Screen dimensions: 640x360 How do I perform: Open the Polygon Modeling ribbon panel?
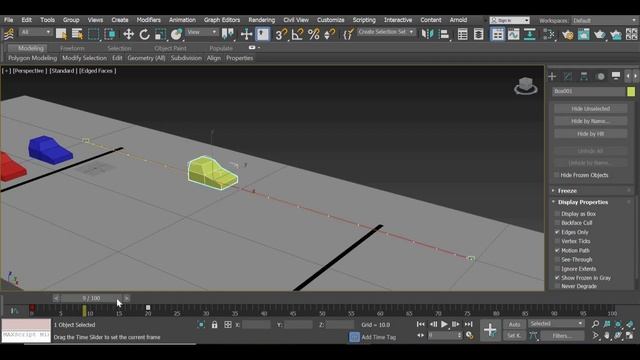(32, 58)
